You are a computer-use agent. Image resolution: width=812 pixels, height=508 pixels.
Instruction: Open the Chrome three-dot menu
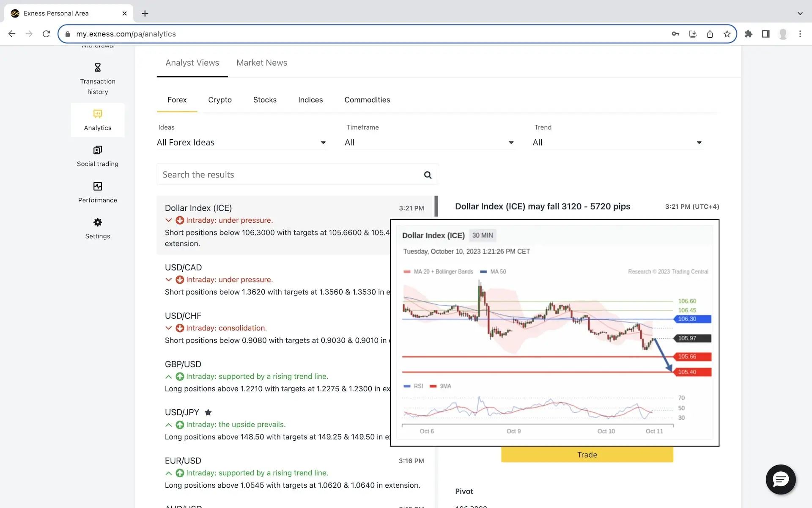[800, 34]
